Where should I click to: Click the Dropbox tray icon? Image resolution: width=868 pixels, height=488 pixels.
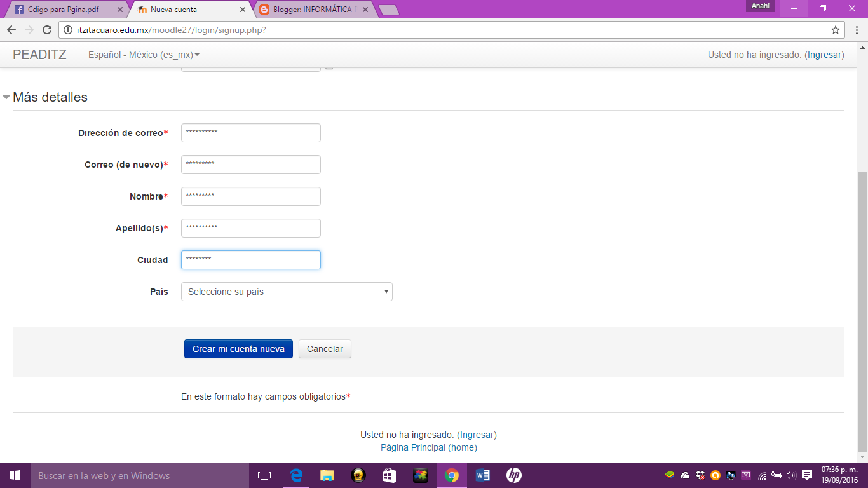point(700,475)
